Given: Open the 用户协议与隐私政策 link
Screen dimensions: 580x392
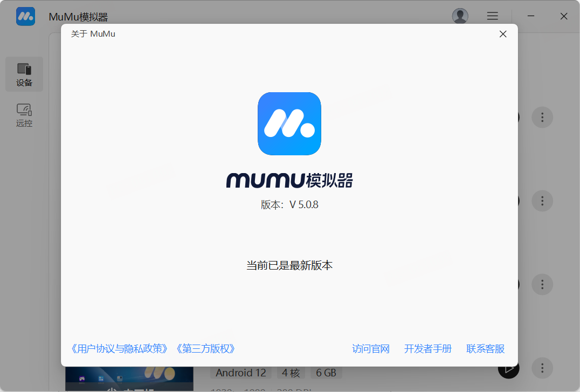Looking at the screenshot, I should point(120,349).
